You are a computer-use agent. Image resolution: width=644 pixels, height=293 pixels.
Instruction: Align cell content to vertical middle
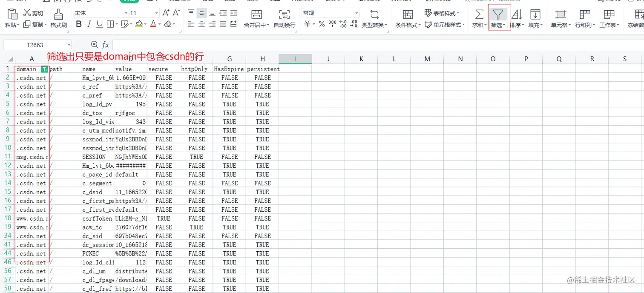pyautogui.click(x=202, y=13)
